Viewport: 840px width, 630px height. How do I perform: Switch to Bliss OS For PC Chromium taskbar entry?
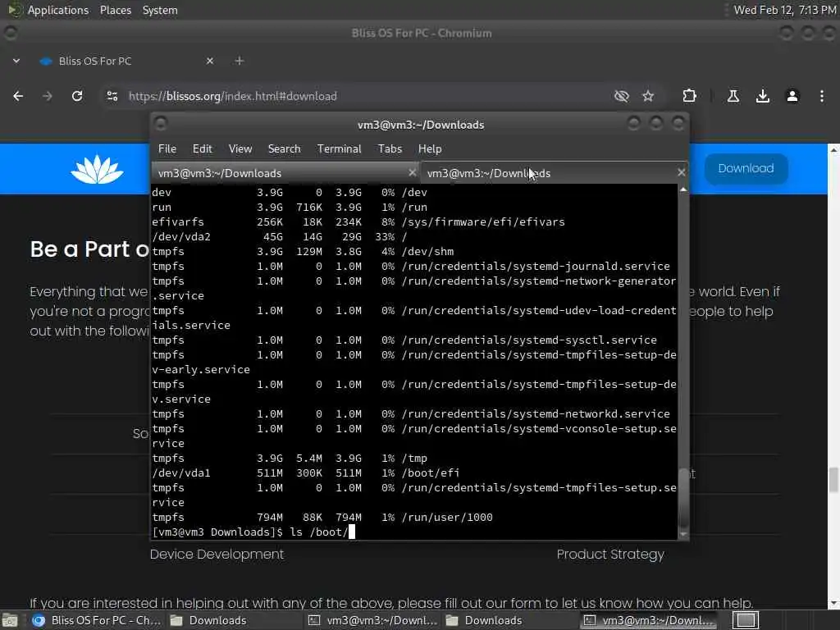(x=97, y=620)
